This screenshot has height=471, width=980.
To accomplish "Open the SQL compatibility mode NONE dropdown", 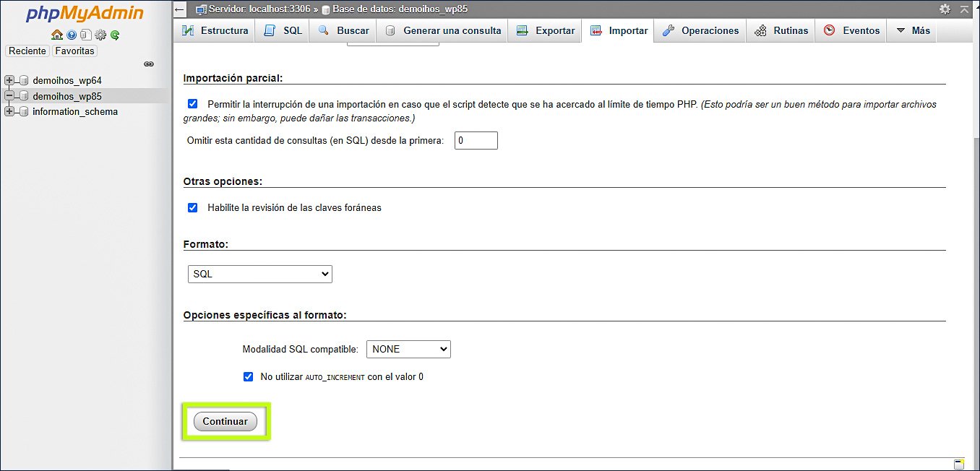I will [x=408, y=349].
